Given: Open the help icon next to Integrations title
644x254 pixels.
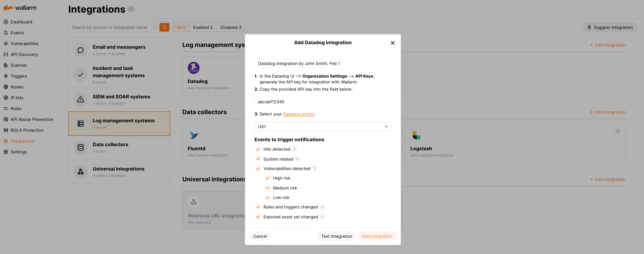Looking at the screenshot, I should (x=131, y=9).
